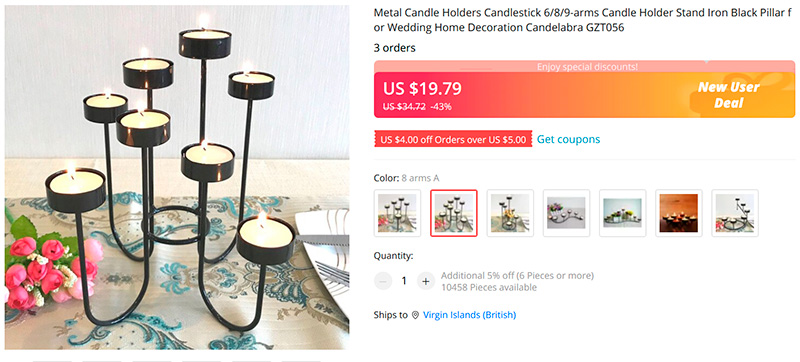Image resolution: width=800 pixels, height=362 pixels.
Task: Choose the third candle holder variant thumbnail
Action: [510, 213]
